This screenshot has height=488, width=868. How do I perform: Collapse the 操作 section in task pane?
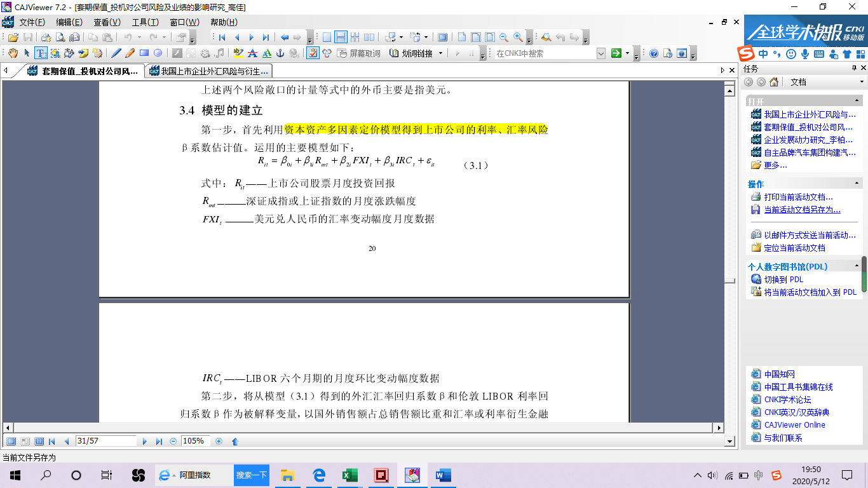[858, 184]
